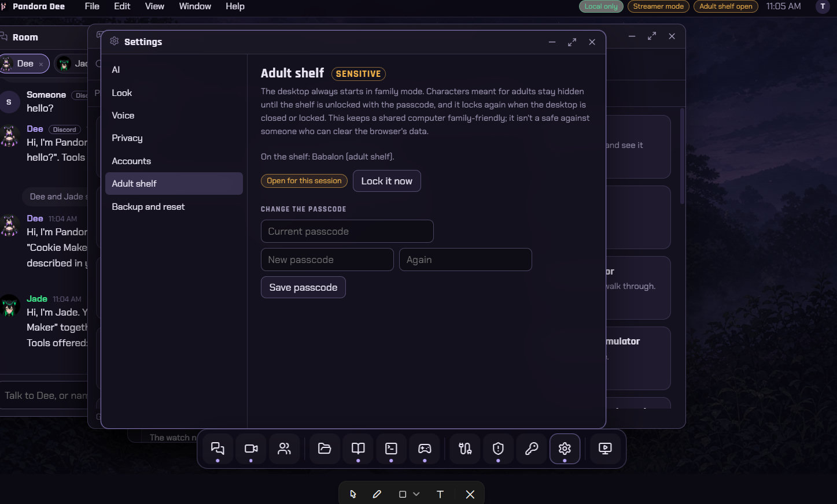This screenshot has height=504, width=837.
Task: Open the View menu
Action: pyautogui.click(x=154, y=6)
